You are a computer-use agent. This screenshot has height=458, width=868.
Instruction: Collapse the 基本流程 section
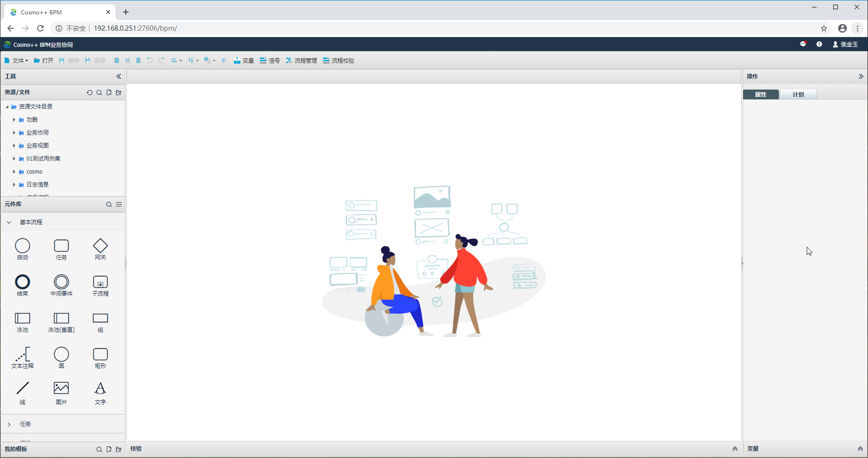click(x=9, y=222)
